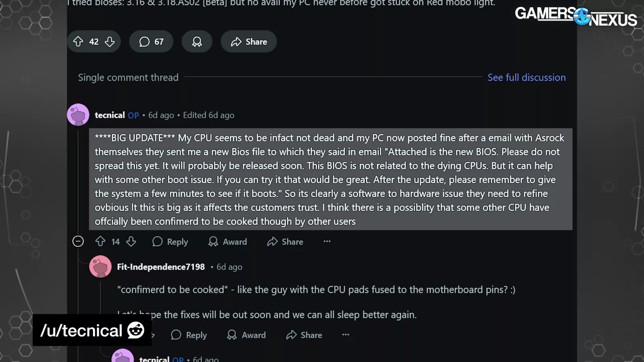Image resolution: width=644 pixels, height=362 pixels.
Task: Click tecnical's purple avatar image
Action: pyautogui.click(x=78, y=115)
